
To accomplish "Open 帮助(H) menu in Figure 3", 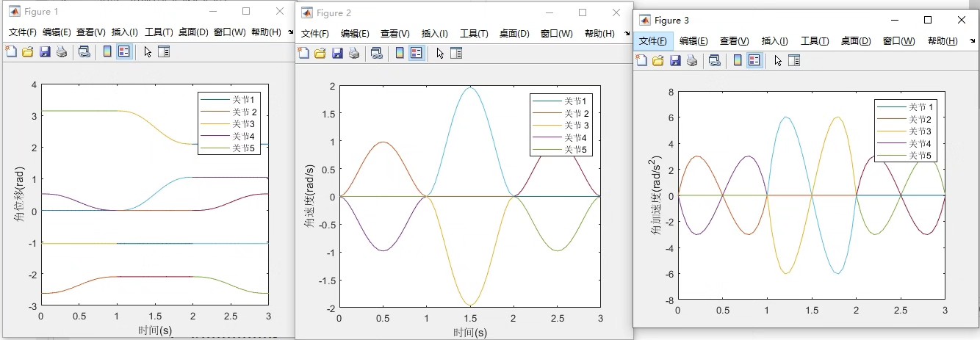I will (943, 41).
